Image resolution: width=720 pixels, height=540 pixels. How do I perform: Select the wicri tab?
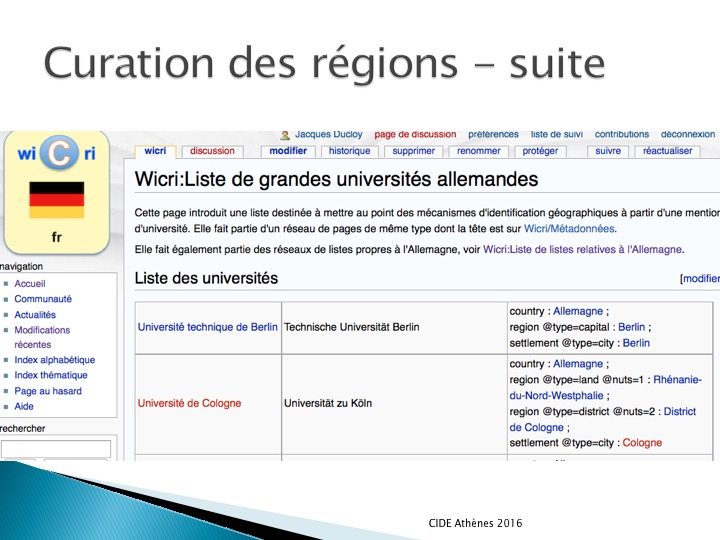click(x=155, y=151)
